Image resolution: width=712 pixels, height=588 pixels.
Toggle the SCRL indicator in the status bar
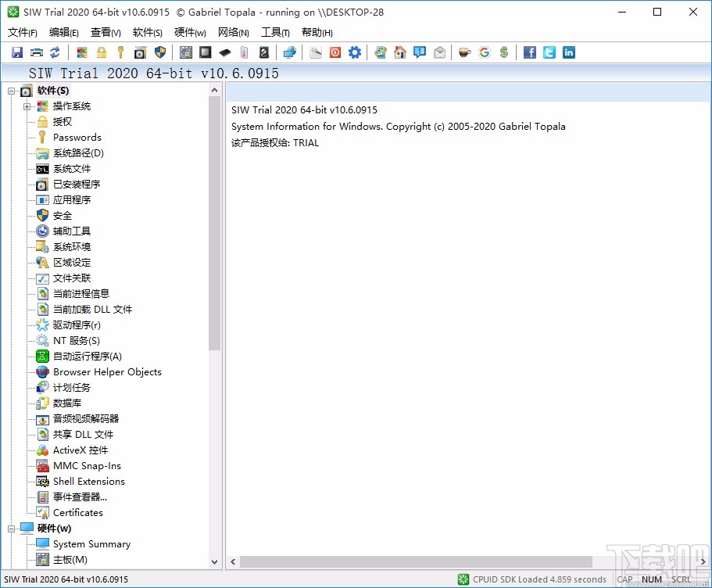coord(679,579)
